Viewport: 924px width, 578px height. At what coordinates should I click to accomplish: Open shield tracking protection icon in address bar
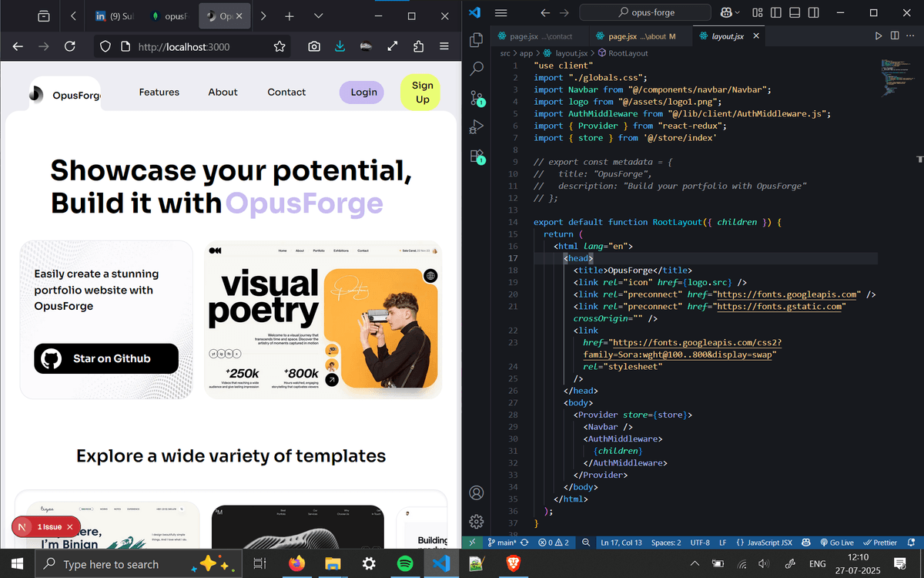[107, 47]
